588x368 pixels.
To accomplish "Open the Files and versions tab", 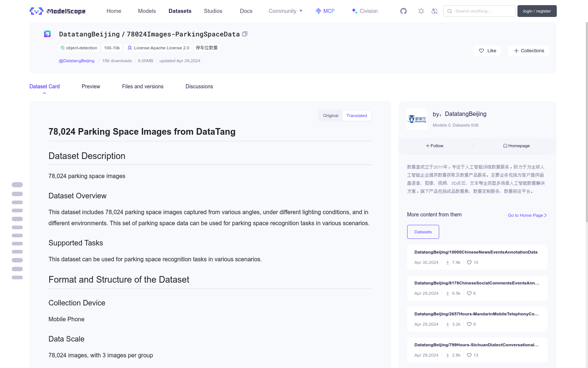I will tap(143, 86).
